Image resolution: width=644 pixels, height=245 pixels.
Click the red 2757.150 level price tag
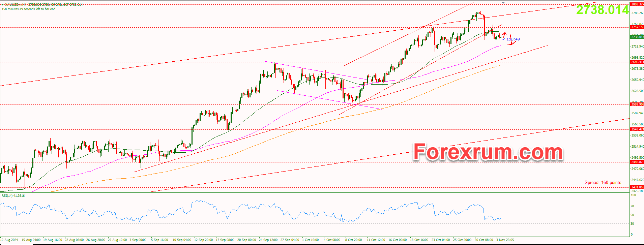[637, 27]
